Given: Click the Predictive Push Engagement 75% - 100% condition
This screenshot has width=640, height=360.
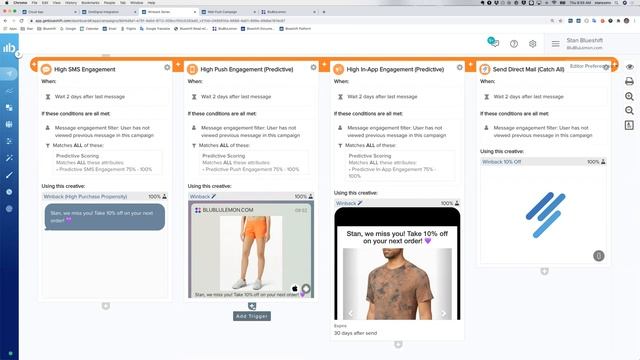Looking at the screenshot, I should [x=251, y=169].
